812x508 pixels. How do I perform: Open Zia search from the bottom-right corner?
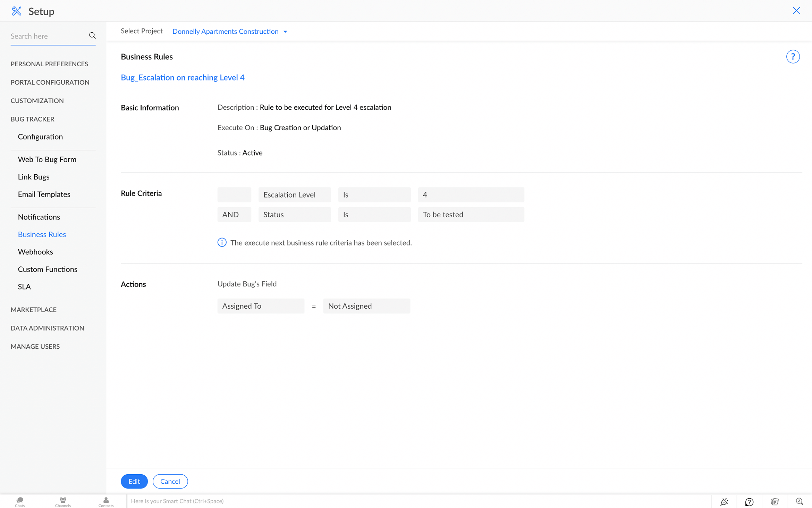pos(800,501)
